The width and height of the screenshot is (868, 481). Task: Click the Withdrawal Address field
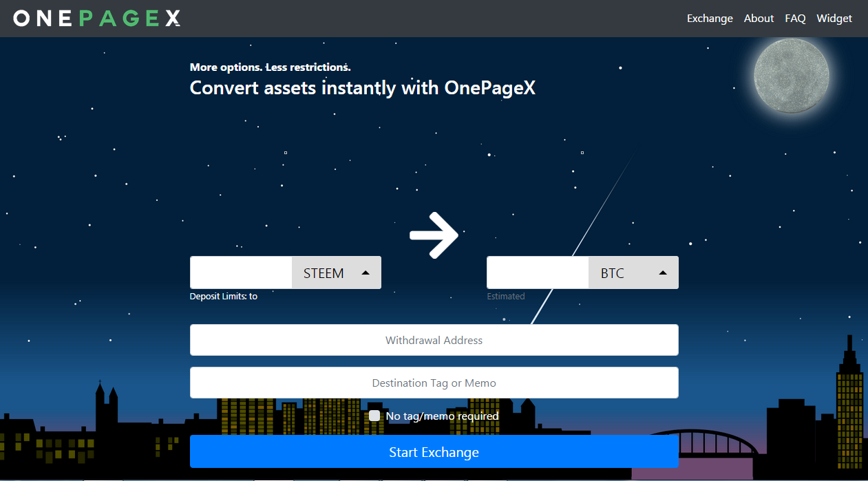click(x=434, y=340)
